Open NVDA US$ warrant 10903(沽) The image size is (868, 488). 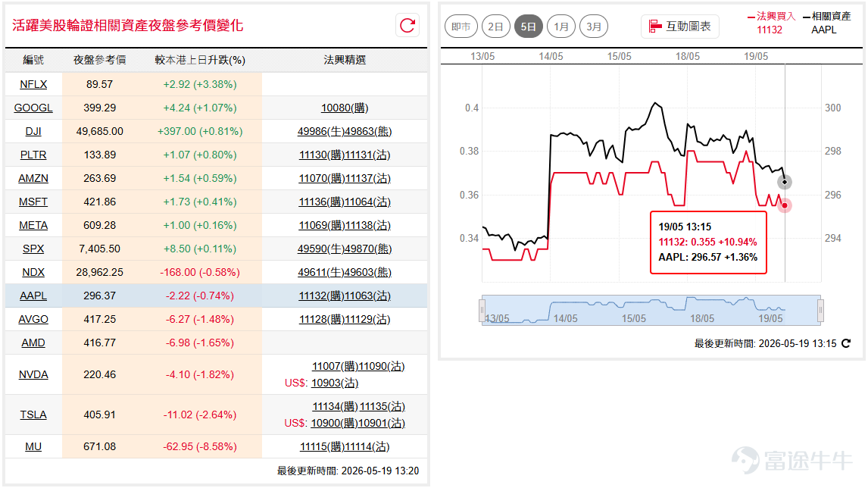pos(335,383)
